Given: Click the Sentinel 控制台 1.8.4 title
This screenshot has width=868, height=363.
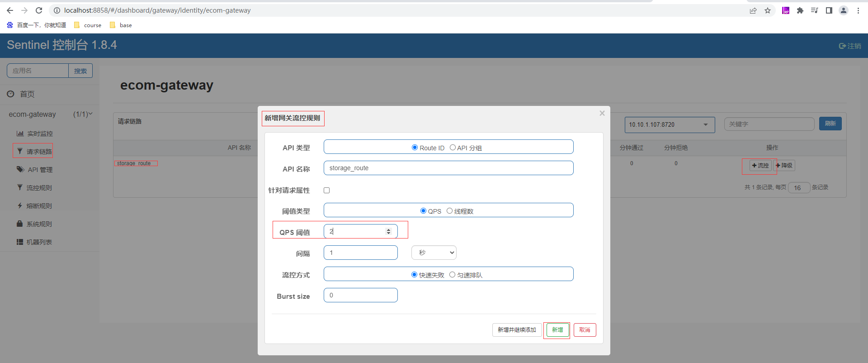Looking at the screenshot, I should click(61, 45).
